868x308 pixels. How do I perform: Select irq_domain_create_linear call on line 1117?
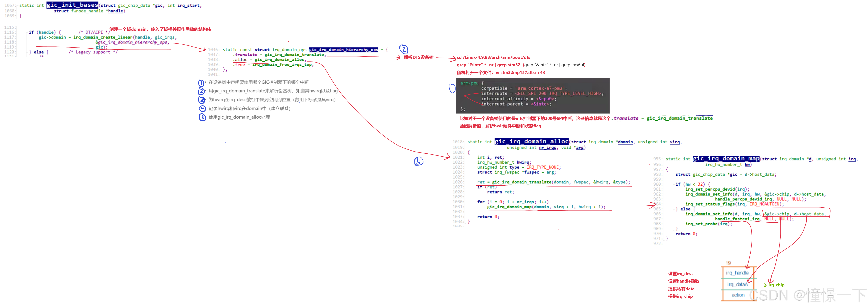[103, 37]
